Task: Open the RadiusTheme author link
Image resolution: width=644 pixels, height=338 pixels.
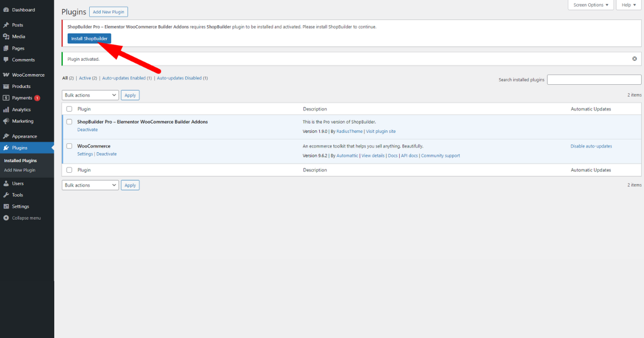Action: point(349,131)
